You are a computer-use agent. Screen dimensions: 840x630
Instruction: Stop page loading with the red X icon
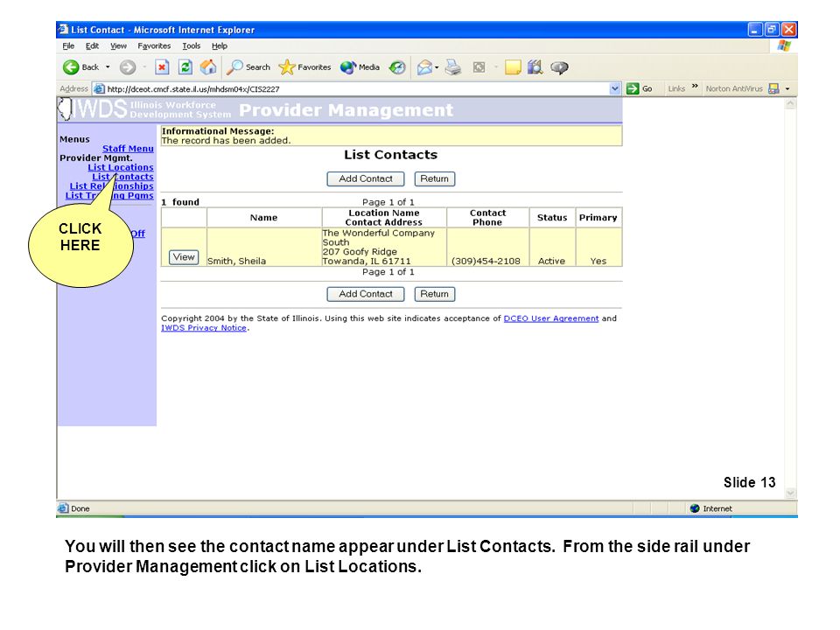coord(162,67)
